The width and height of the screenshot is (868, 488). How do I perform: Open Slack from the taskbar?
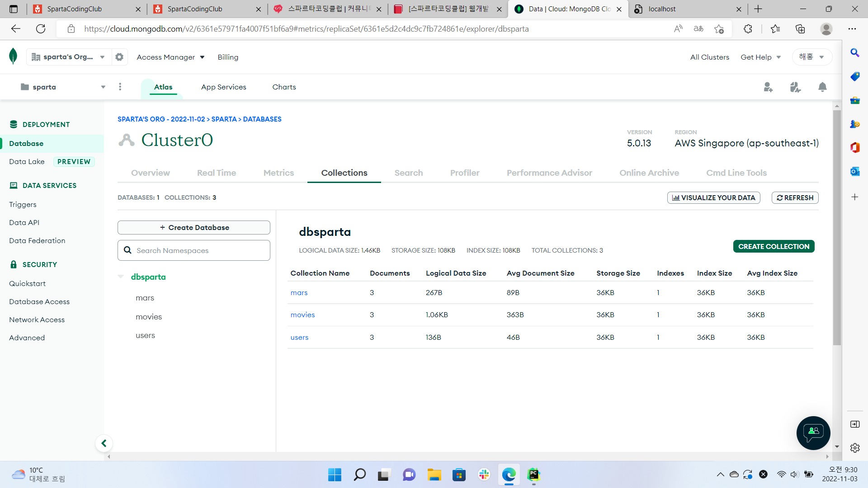click(484, 475)
